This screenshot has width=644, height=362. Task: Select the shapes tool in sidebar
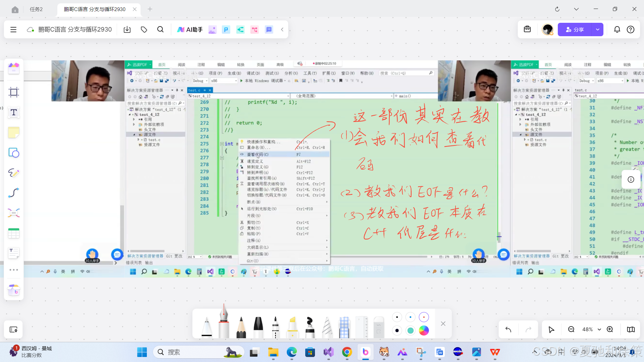click(14, 153)
